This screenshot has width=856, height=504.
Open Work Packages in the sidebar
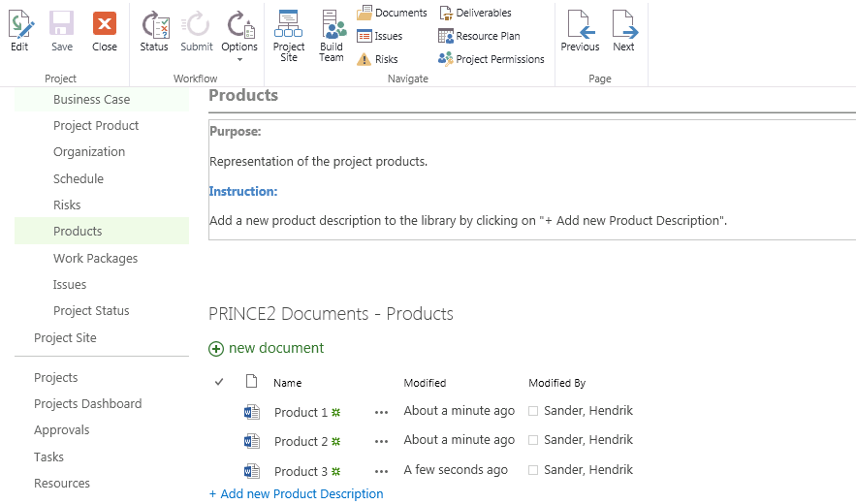[96, 258]
